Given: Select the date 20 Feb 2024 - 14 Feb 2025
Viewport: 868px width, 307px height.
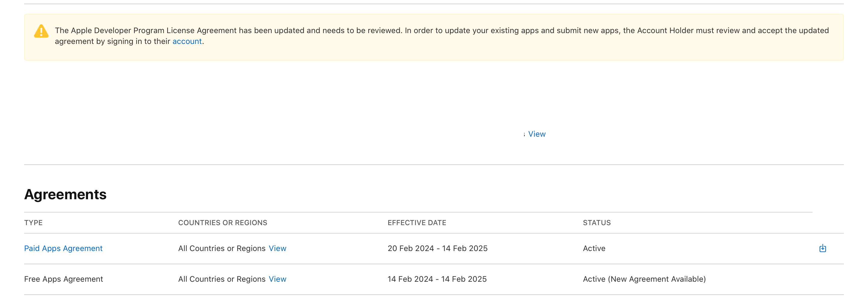Looking at the screenshot, I should tap(437, 248).
